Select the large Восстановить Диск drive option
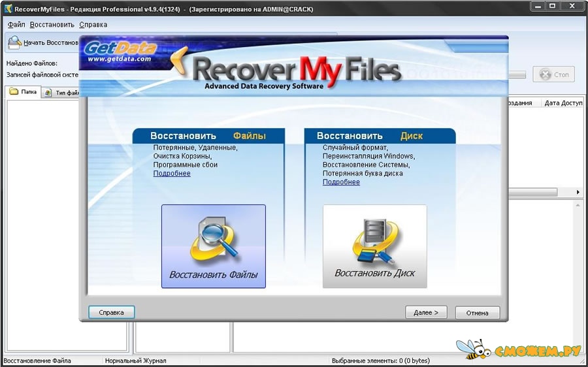Viewport: 588px width, 367px height. [x=374, y=246]
